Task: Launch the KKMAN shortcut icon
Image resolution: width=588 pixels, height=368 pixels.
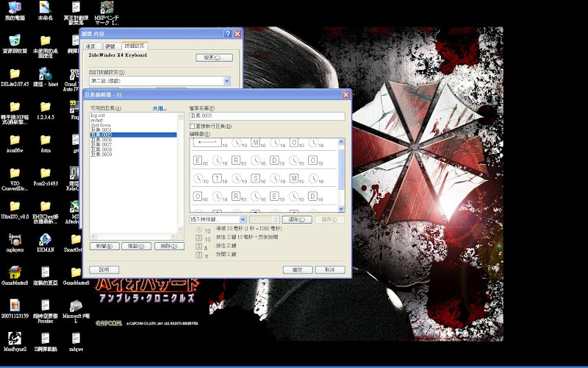Action: [x=46, y=243]
